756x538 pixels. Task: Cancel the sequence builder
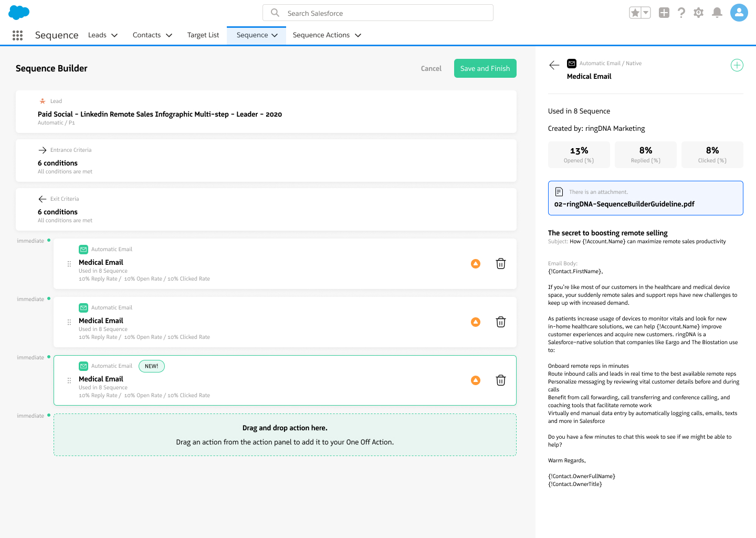coord(431,68)
